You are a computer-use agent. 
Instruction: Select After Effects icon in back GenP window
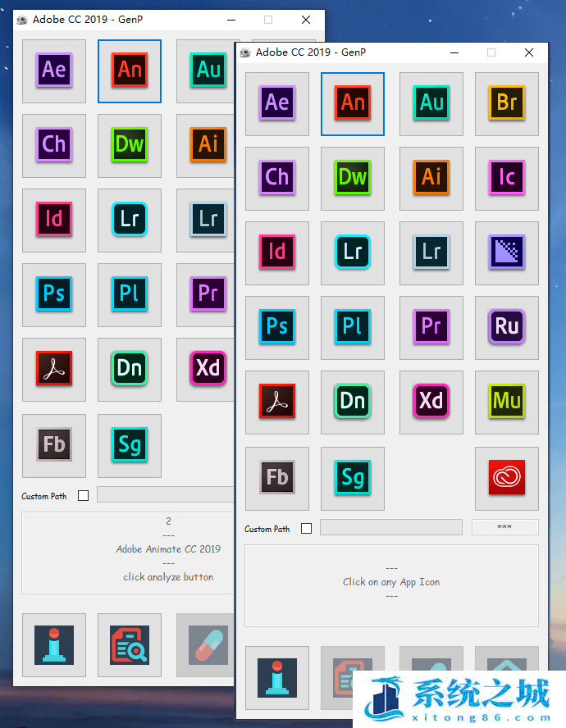tap(54, 71)
